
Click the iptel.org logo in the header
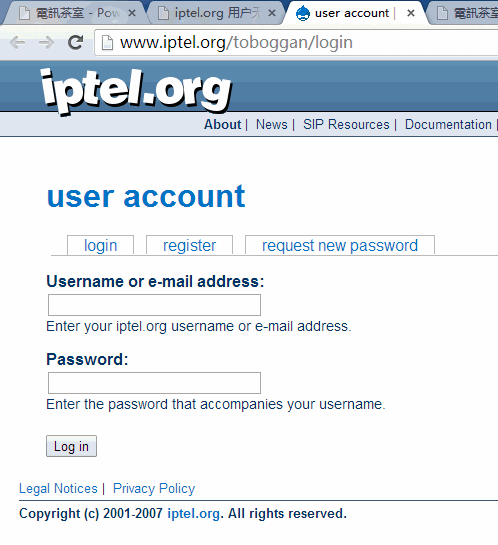point(136,91)
